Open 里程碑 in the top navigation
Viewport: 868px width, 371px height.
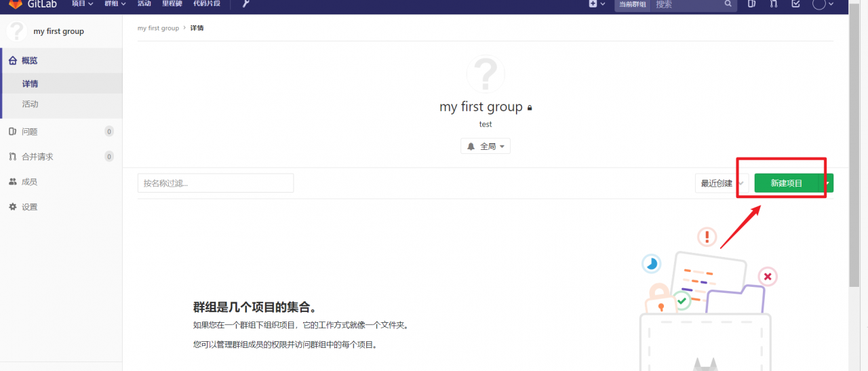pyautogui.click(x=172, y=4)
